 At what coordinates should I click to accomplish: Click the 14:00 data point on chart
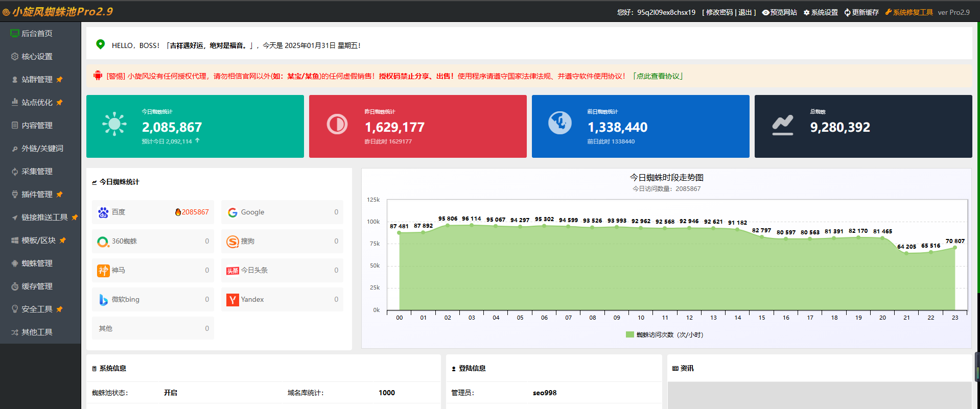click(737, 230)
